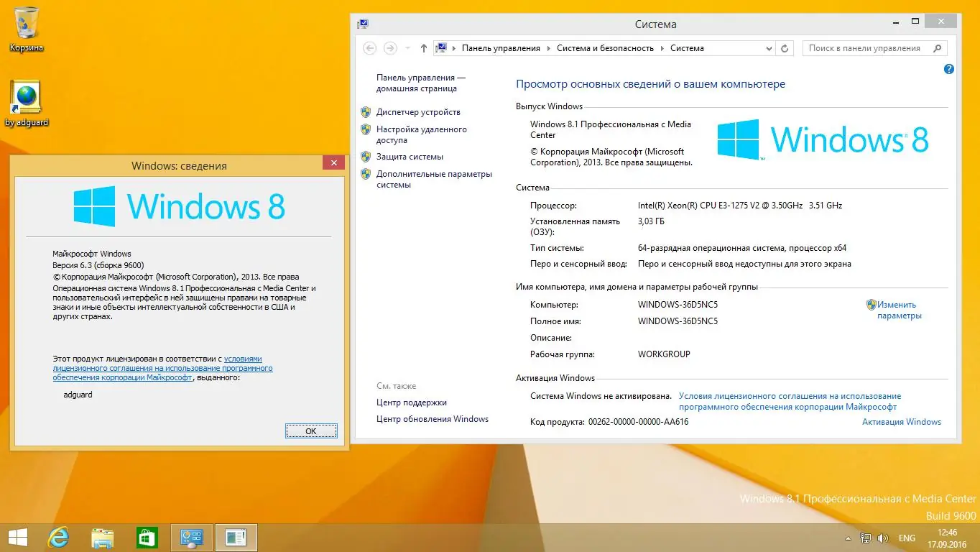Open Центр обновления Windows link
Image resolution: width=980 pixels, height=552 pixels.
click(x=433, y=419)
